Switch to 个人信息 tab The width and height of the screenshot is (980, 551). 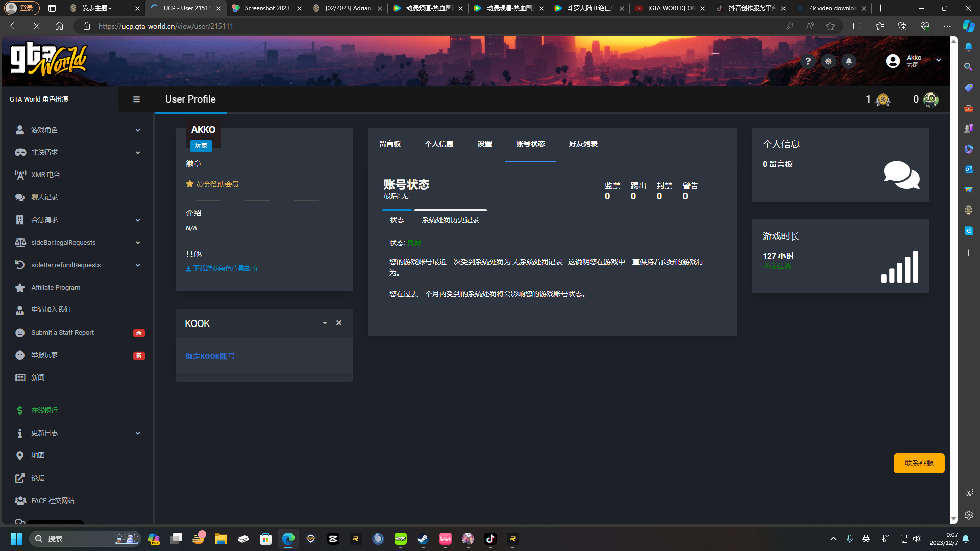pos(439,144)
